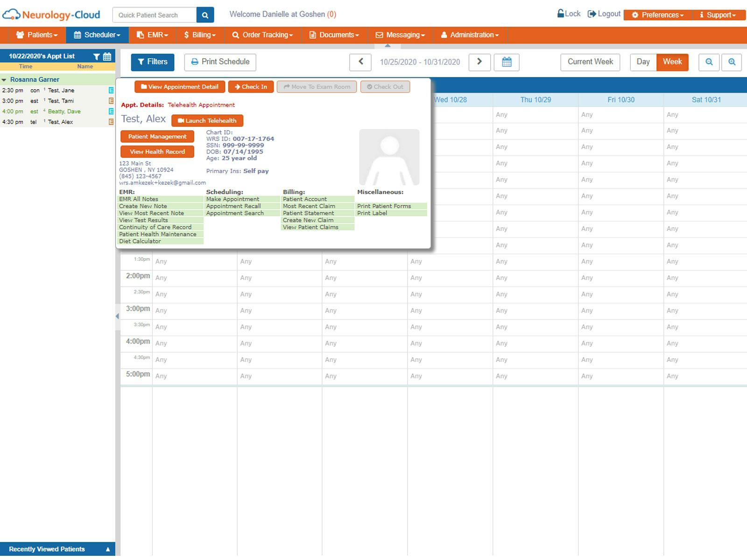Open the Messaging menu

point(401,35)
